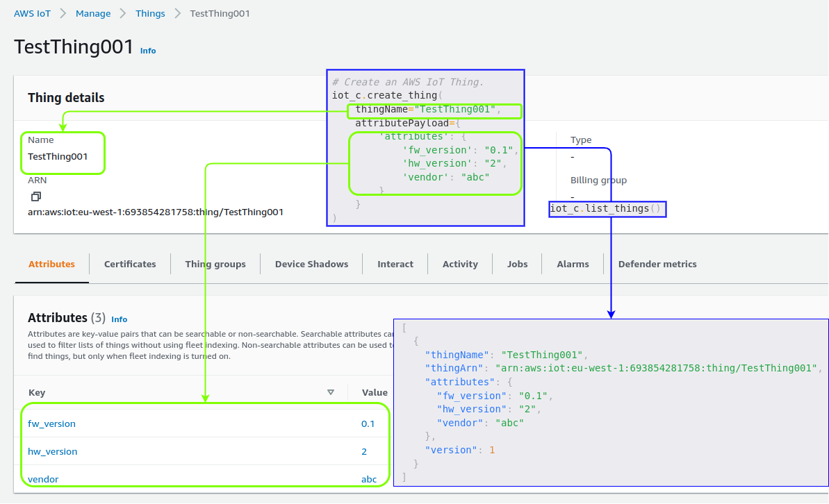Screen dimensions: 829x504
Task: Open the vendor attribute key
Action: pos(43,480)
